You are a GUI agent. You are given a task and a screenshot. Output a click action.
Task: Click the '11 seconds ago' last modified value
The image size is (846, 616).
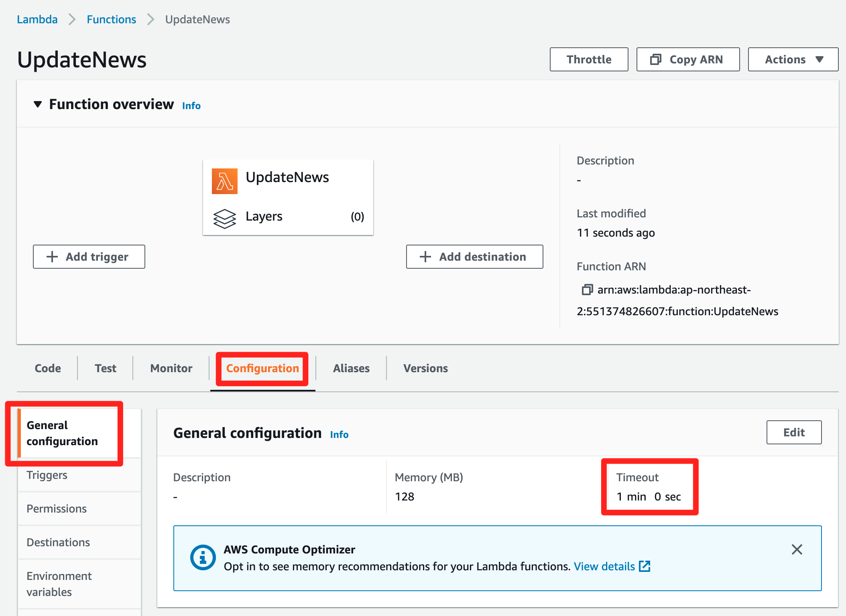616,233
